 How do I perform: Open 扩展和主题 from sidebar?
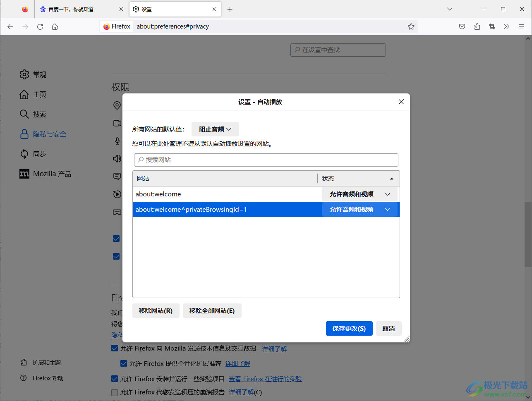pyautogui.click(x=41, y=363)
